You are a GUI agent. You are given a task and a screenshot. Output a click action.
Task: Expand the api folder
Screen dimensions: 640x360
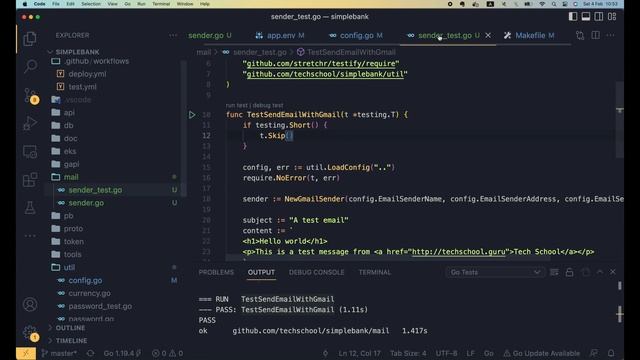coord(69,113)
